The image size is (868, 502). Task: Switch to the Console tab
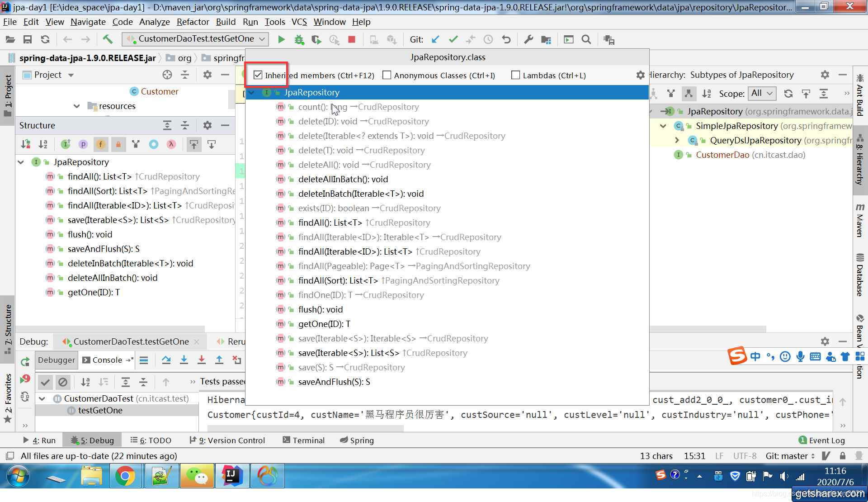pyautogui.click(x=107, y=360)
